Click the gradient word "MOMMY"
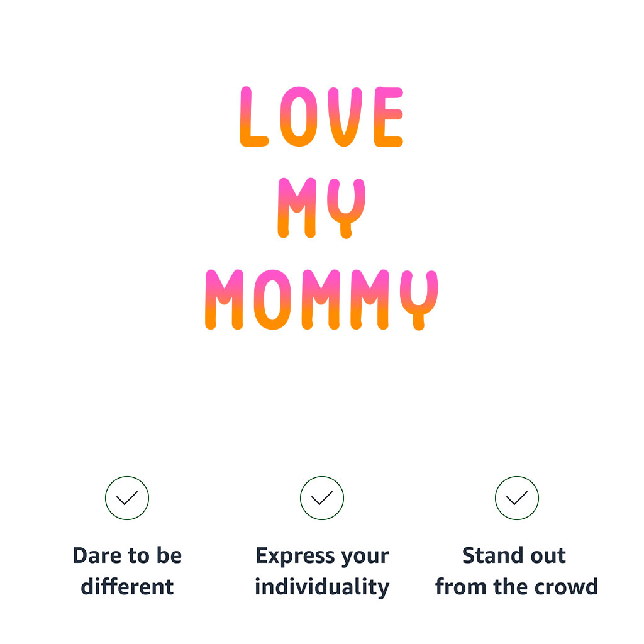The height and width of the screenshot is (644, 644). pos(321,299)
